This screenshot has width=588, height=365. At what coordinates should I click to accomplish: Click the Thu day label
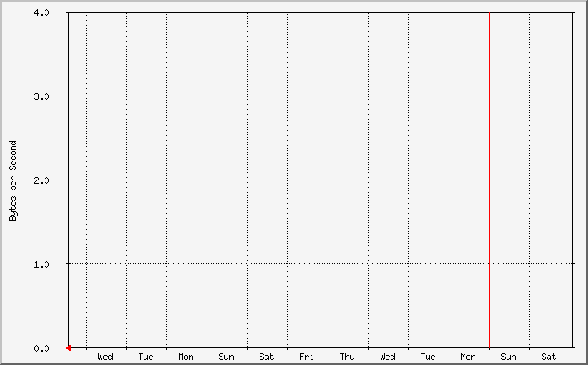[347, 357]
